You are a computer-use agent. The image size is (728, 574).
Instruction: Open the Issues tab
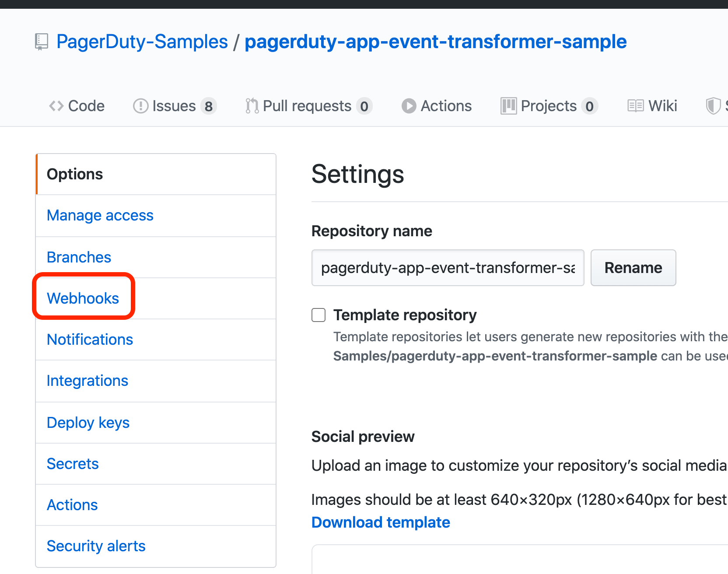(x=175, y=106)
